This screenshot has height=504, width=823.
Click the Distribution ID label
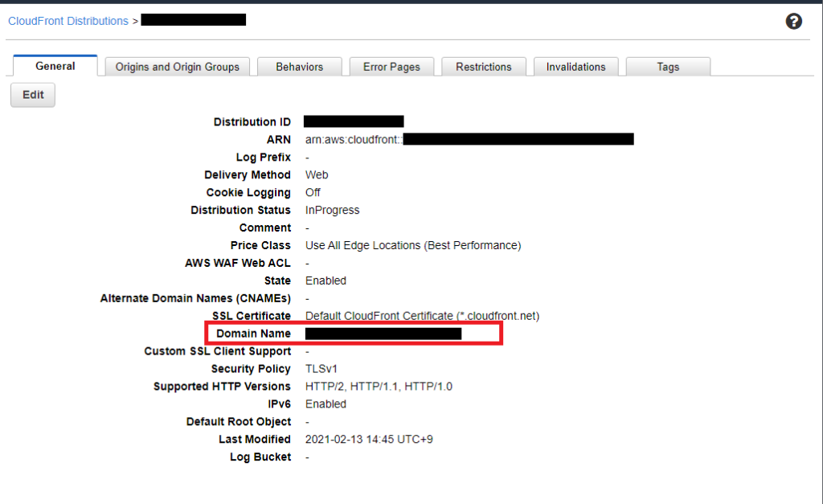point(252,122)
